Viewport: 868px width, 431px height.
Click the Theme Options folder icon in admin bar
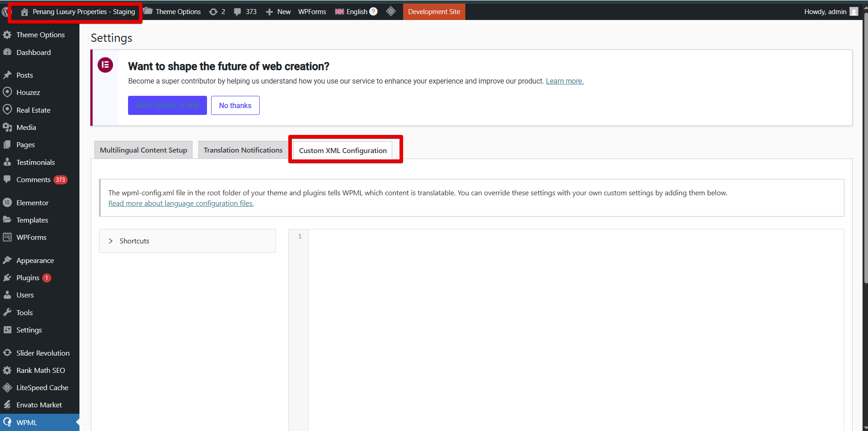[x=148, y=11]
